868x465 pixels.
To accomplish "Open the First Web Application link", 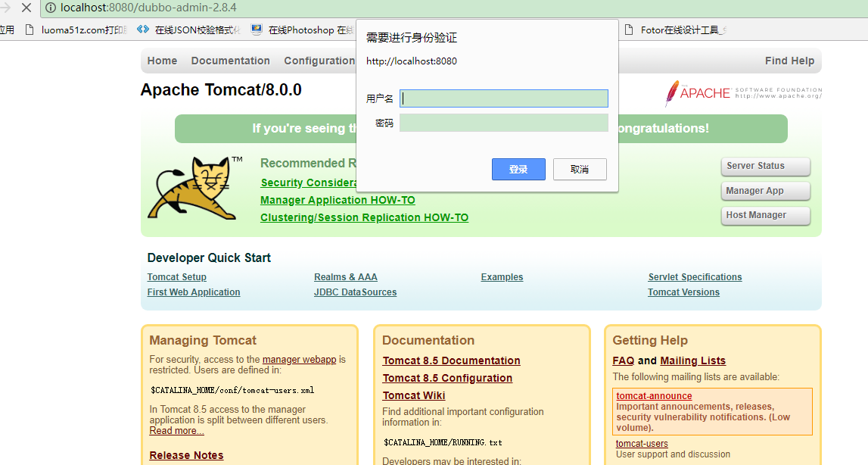I will [194, 292].
